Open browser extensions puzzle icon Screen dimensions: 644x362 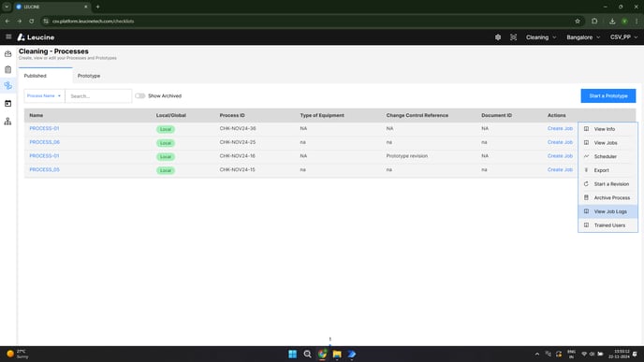click(x=594, y=21)
